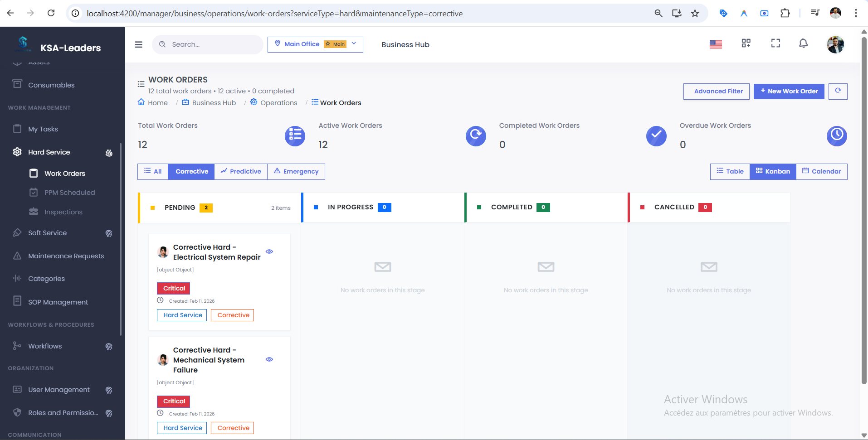This screenshot has width=868, height=440.
Task: Show details of Mechanical System Failure via eye icon
Action: 269,359
